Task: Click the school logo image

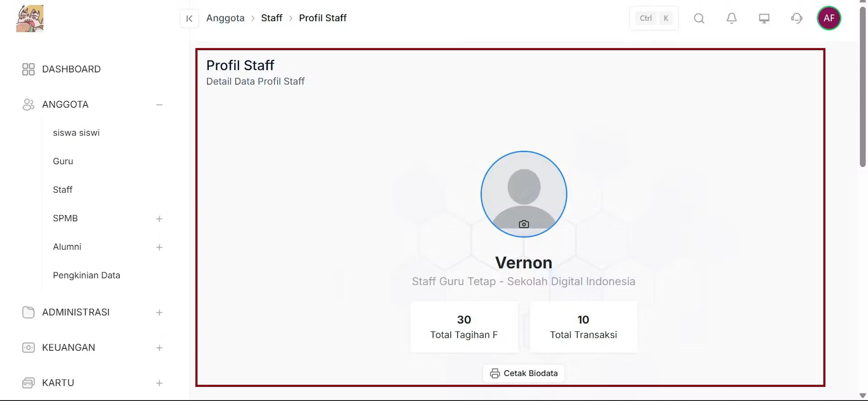Action: pyautogui.click(x=30, y=19)
